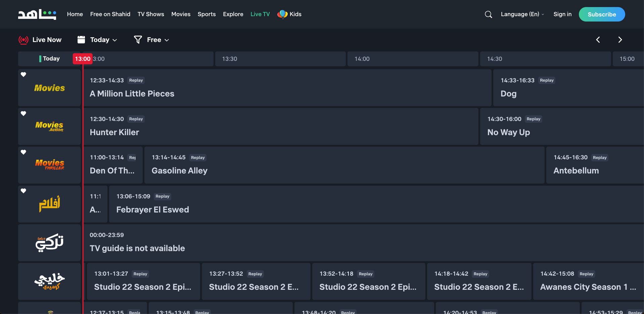
Task: Open the Movies Action channel logo
Action: 49,126
